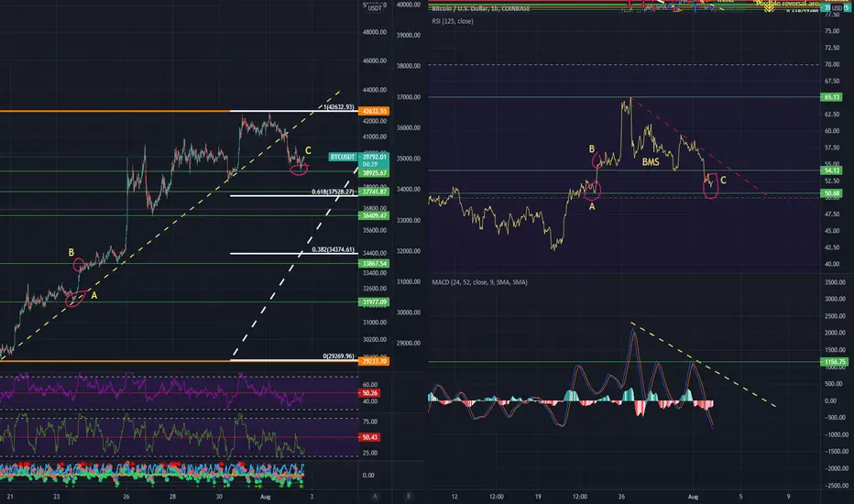This screenshot has height=504, width=854.
Task: Click the -2500.00 tick on MACD axis
Action: click(834, 486)
